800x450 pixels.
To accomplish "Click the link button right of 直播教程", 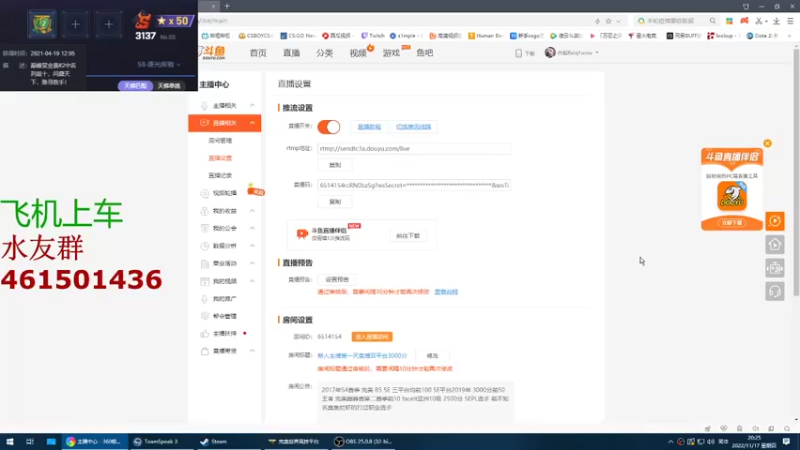I will tap(413, 127).
